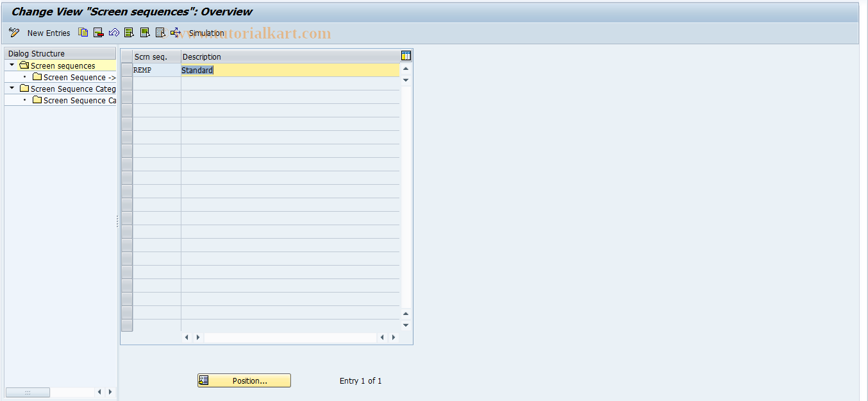
Task: Click the display/change pencil toggle icon
Action: click(14, 33)
